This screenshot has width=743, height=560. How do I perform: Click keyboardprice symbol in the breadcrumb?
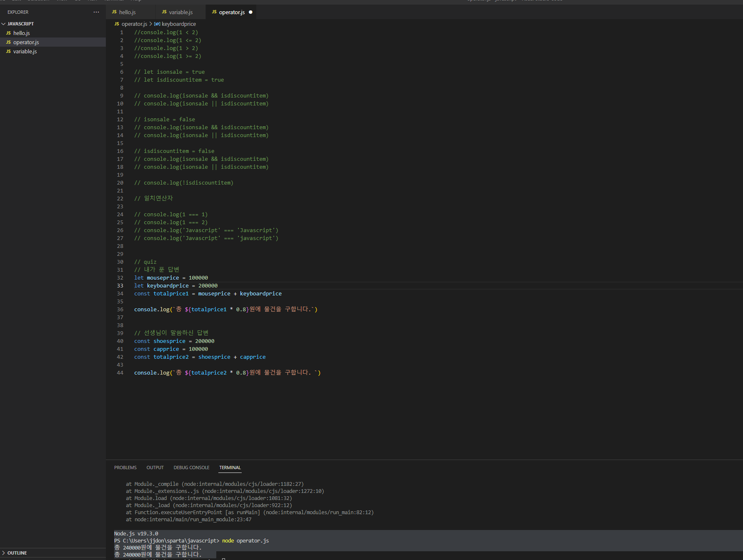178,24
